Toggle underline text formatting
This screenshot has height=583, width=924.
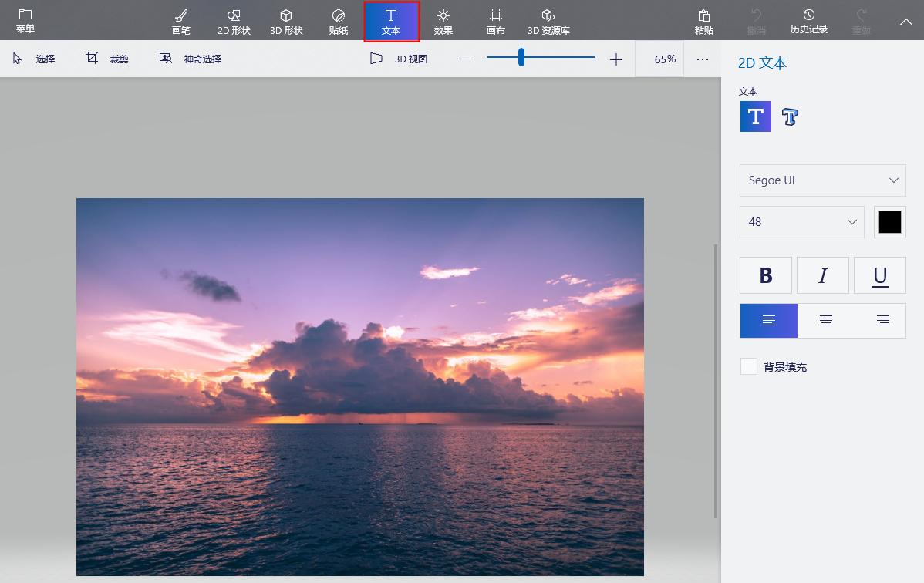click(880, 275)
